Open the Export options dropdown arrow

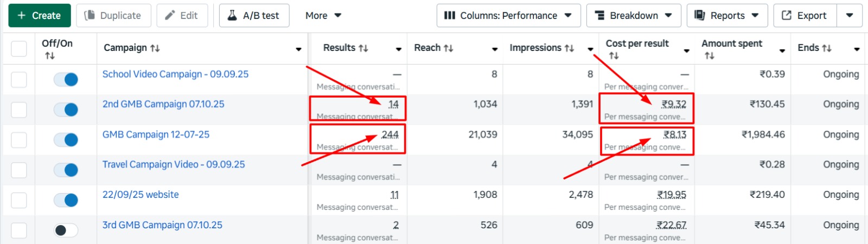click(x=850, y=16)
